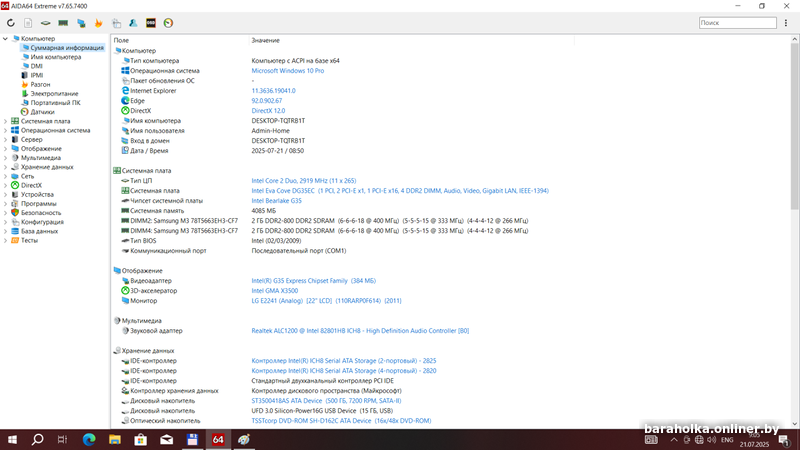Open the OSD panel toolbar icon
The width and height of the screenshot is (800, 450).
point(151,23)
